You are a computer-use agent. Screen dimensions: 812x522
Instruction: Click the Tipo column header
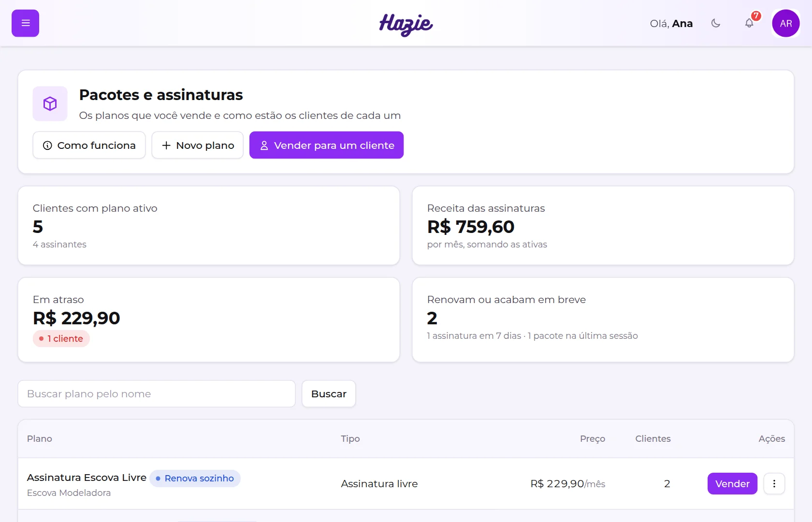tap(350, 439)
